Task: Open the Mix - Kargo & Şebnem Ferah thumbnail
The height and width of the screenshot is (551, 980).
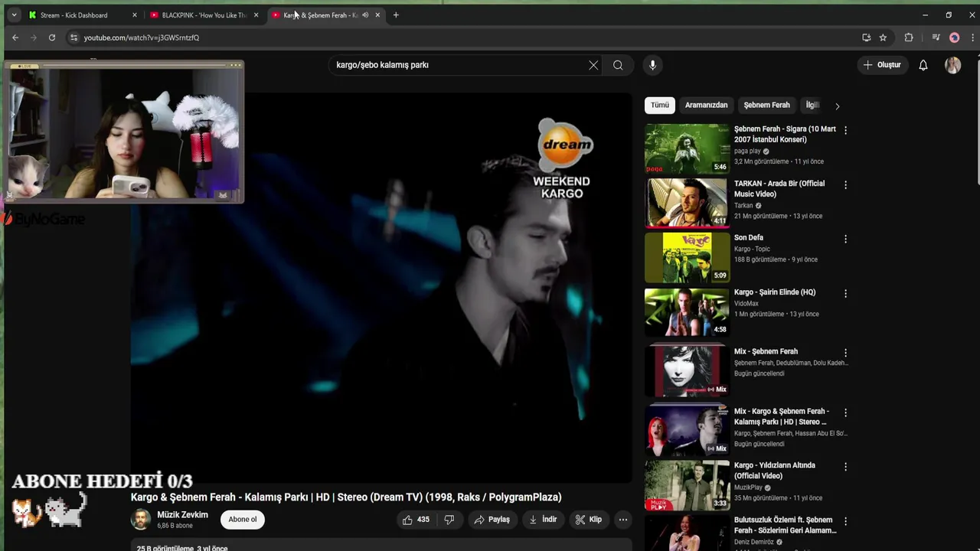Action: (x=687, y=431)
